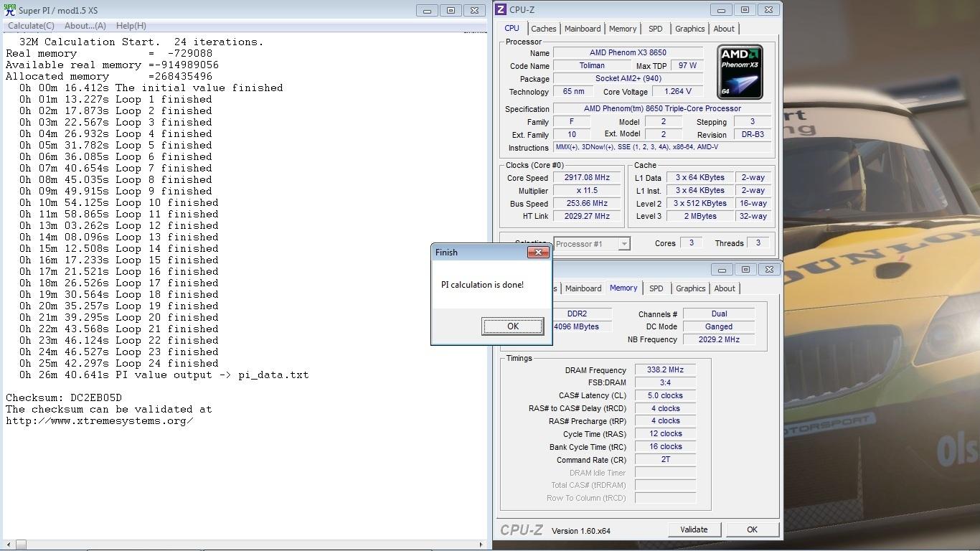Image resolution: width=980 pixels, height=551 pixels.
Task: Switch to Mainboard tab in lower CPU-Z window
Action: tap(583, 288)
